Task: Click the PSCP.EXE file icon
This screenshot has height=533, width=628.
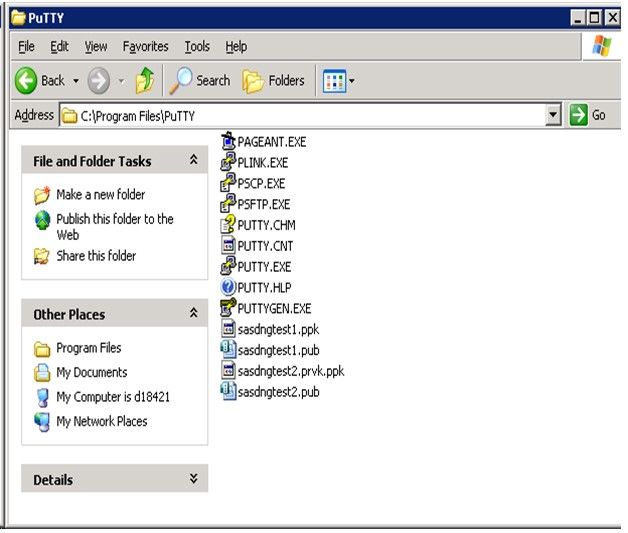Action: pos(228,183)
